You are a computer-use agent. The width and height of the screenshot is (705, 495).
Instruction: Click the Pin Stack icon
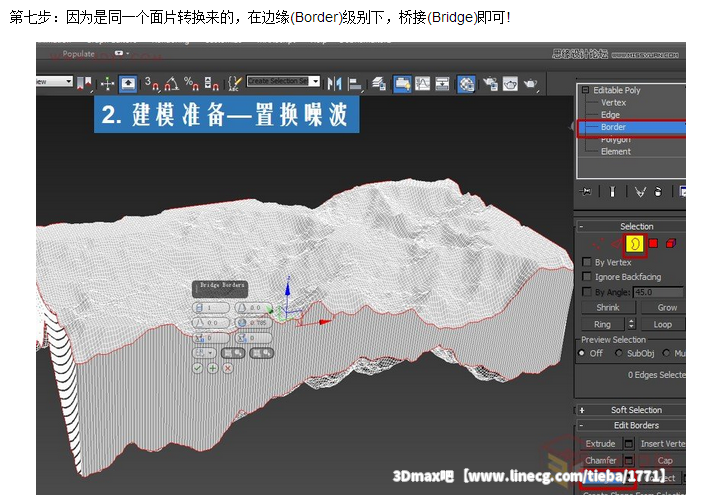(x=585, y=192)
